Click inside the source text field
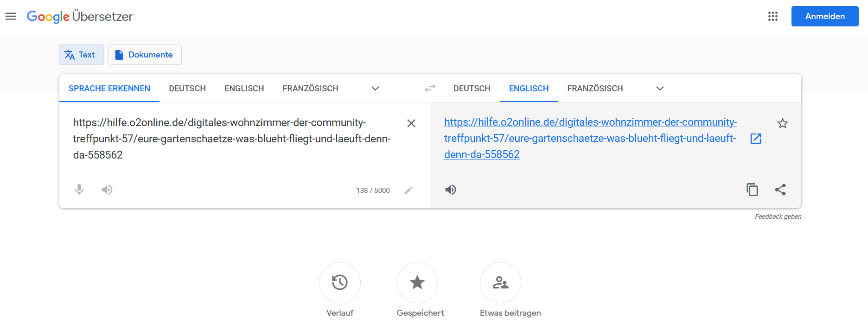Screen dimensions: 868x325 click(x=232, y=139)
